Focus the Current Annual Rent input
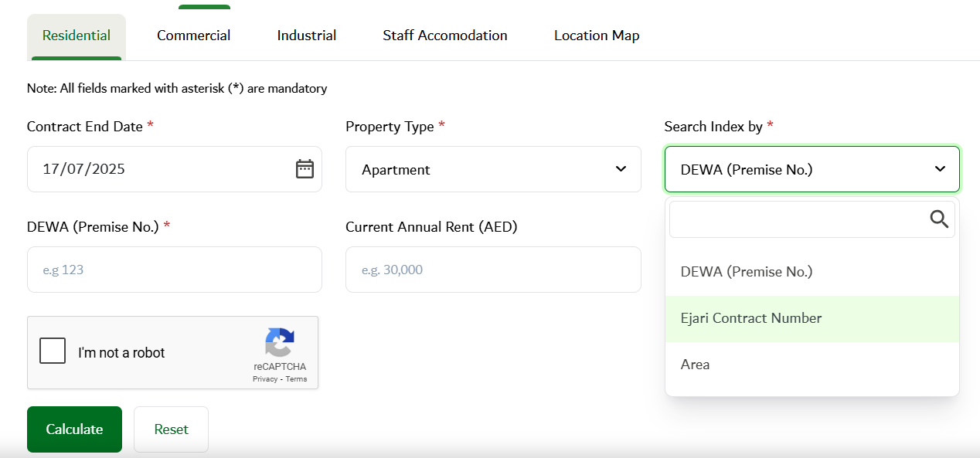The width and height of the screenshot is (980, 458). point(493,270)
